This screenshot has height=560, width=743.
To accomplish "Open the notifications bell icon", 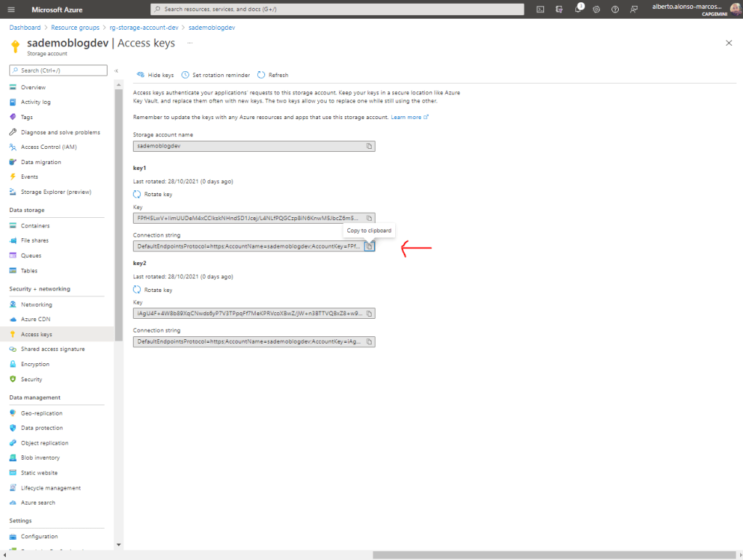I will (578, 9).
